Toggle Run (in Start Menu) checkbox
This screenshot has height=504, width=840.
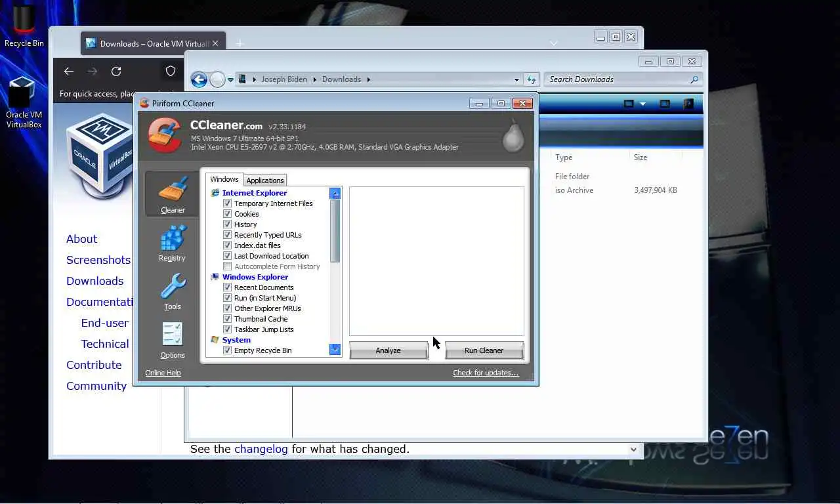[x=228, y=298]
